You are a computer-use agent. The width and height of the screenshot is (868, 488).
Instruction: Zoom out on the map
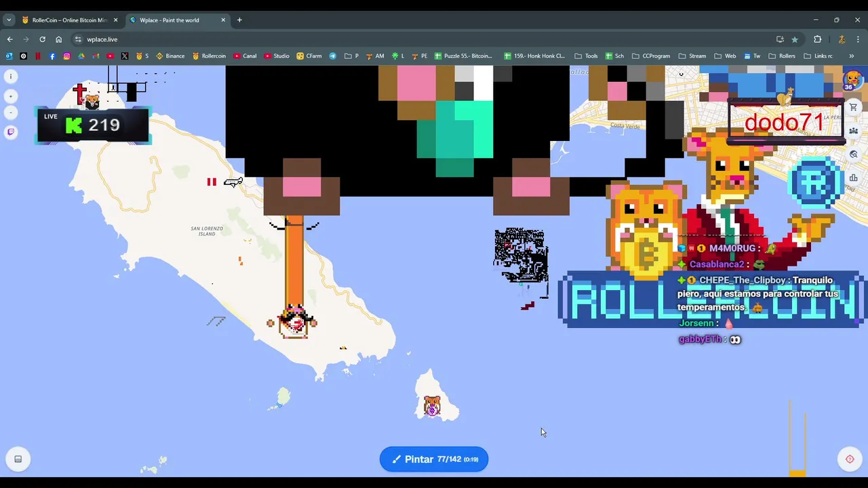[11, 113]
